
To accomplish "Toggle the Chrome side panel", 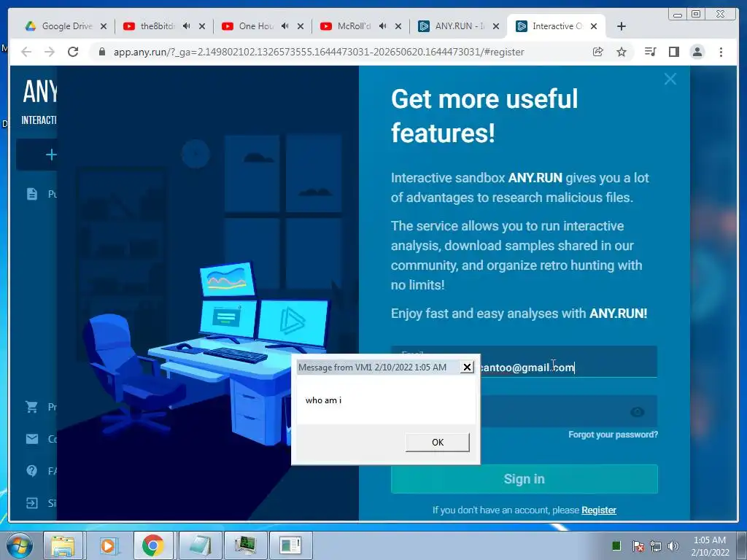I will (673, 52).
